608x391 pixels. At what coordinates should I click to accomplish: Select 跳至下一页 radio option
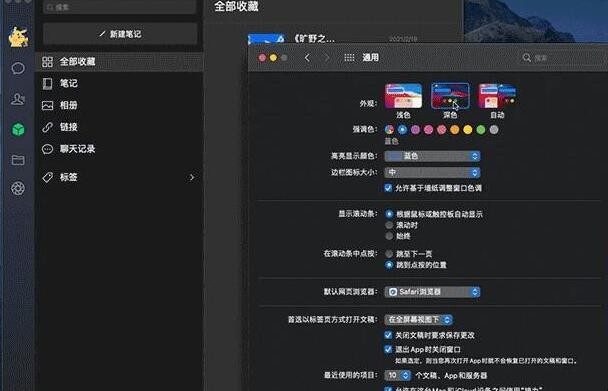389,254
